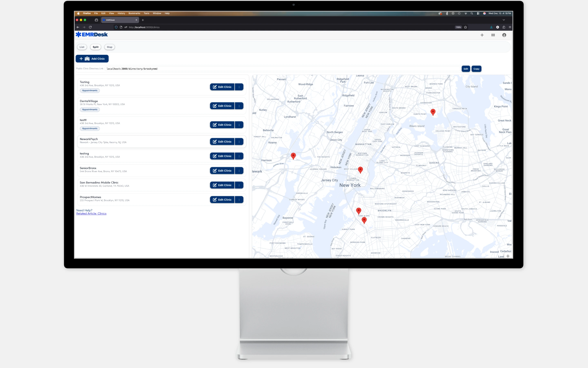
Task: Switch to Split view
Action: coord(96,47)
